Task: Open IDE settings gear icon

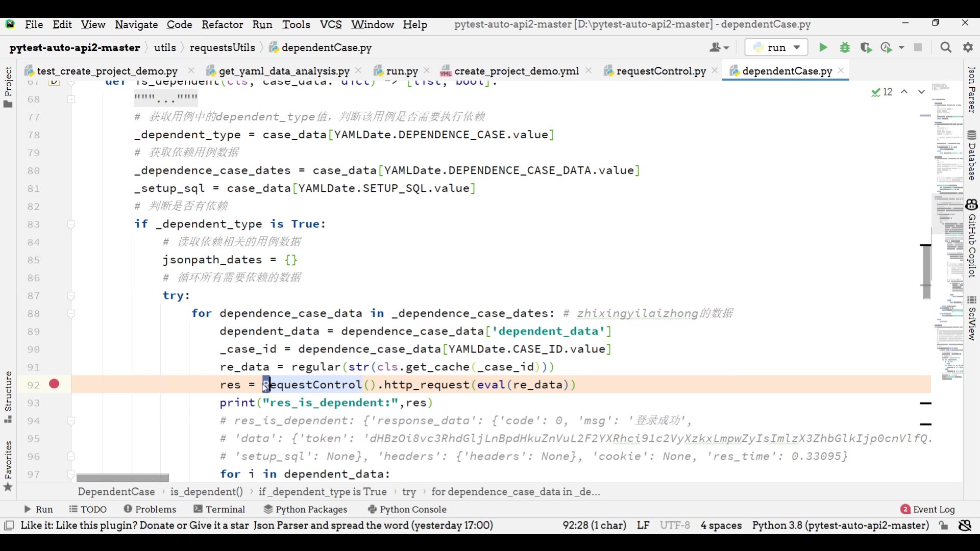Action: pos(968,47)
